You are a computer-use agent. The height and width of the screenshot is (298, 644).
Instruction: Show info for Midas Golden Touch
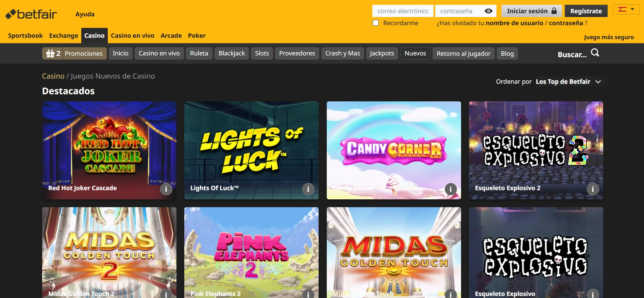pyautogui.click(x=451, y=294)
